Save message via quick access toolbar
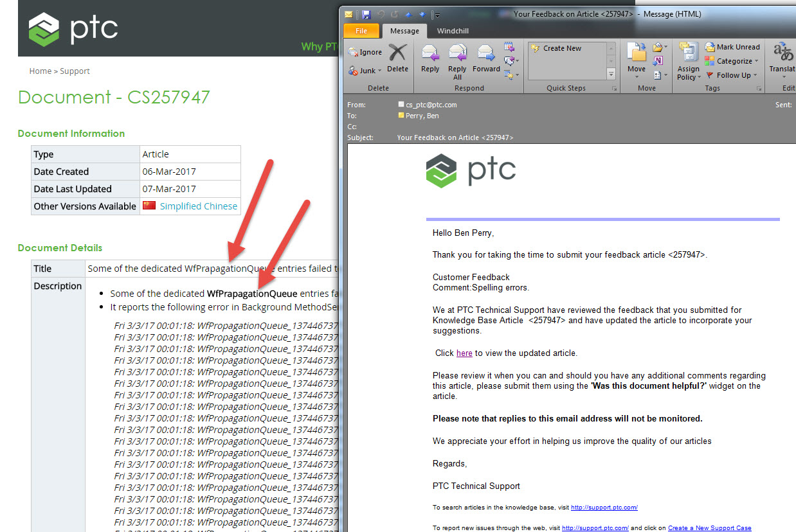The height and width of the screenshot is (532, 796). coord(366,13)
